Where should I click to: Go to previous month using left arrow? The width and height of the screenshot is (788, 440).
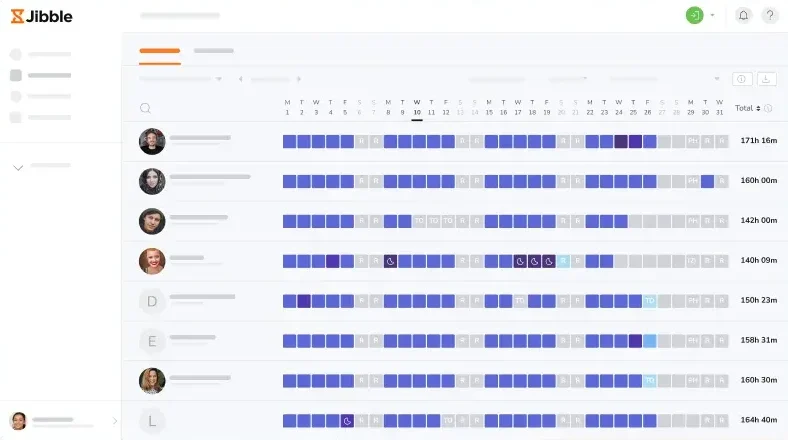pyautogui.click(x=240, y=79)
